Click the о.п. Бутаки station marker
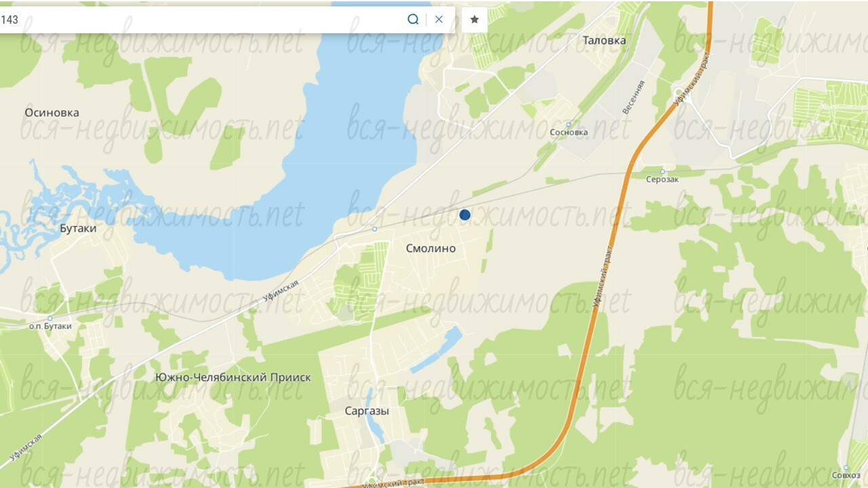 pyautogui.click(x=50, y=318)
